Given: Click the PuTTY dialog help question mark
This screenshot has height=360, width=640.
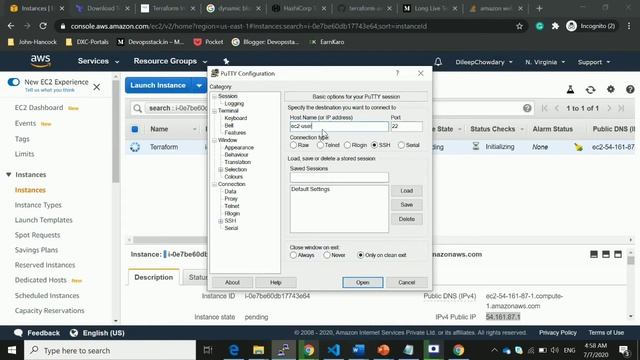Looking at the screenshot, I should 397,73.
